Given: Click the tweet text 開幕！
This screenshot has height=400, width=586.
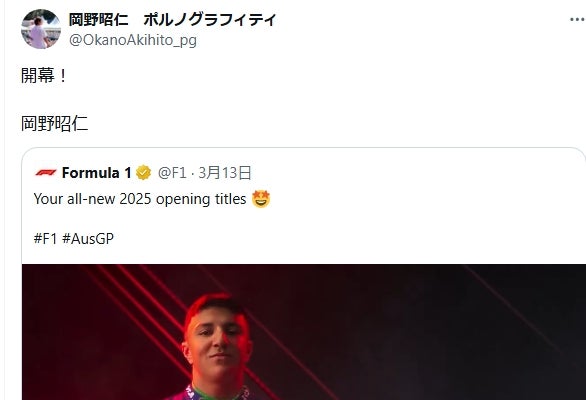Looking at the screenshot, I should (44, 76).
